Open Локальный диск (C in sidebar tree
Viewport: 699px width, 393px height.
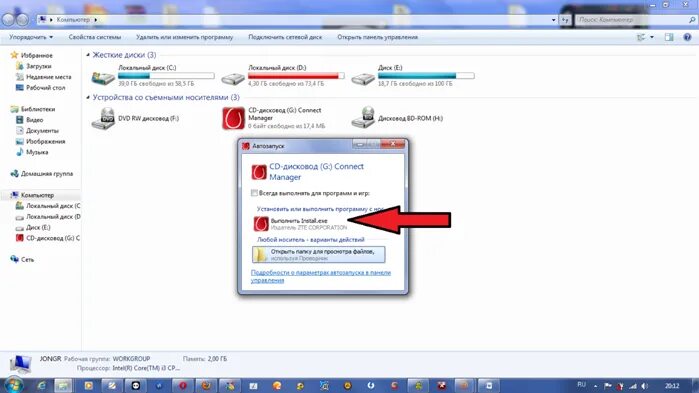[53, 205]
